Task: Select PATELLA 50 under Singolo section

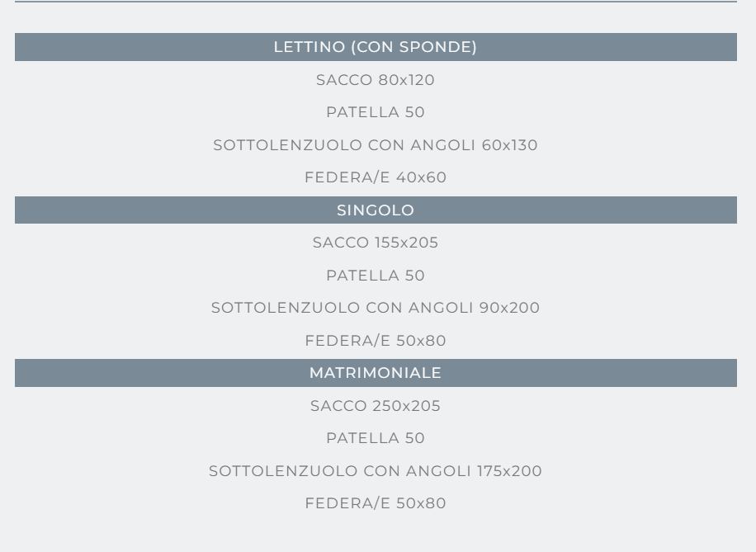Action: 376,276
